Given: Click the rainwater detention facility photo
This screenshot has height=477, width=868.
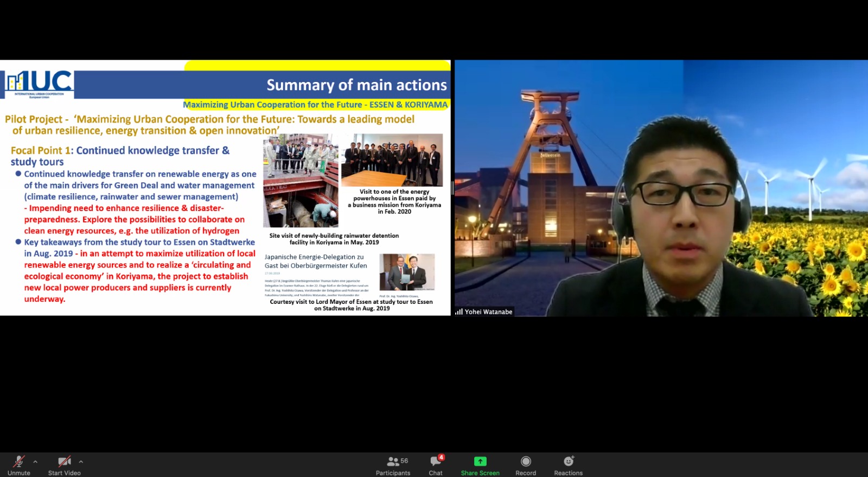Looking at the screenshot, I should pos(301,181).
